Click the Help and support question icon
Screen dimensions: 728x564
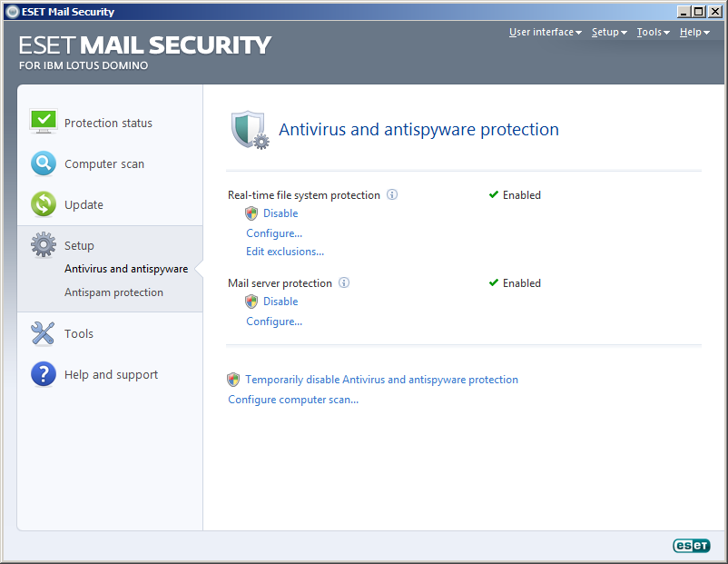pos(44,374)
